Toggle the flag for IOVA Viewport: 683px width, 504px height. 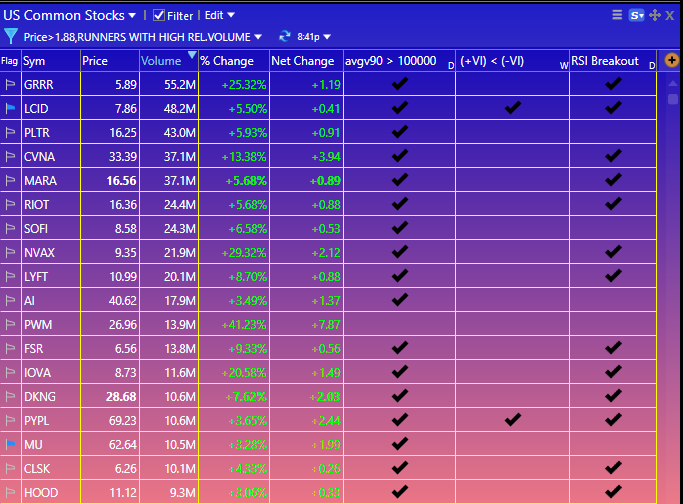click(10, 372)
